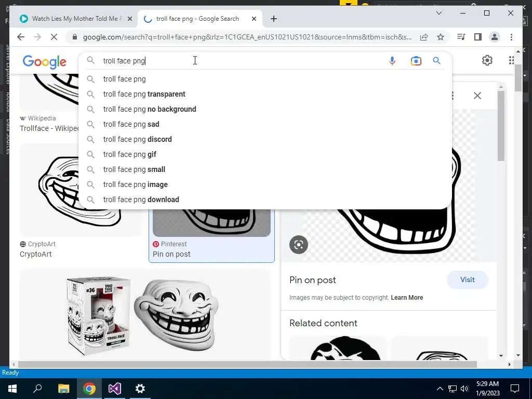The width and height of the screenshot is (532, 399).
Task: Choose suggestion 'troll face png download'
Action: point(265,199)
